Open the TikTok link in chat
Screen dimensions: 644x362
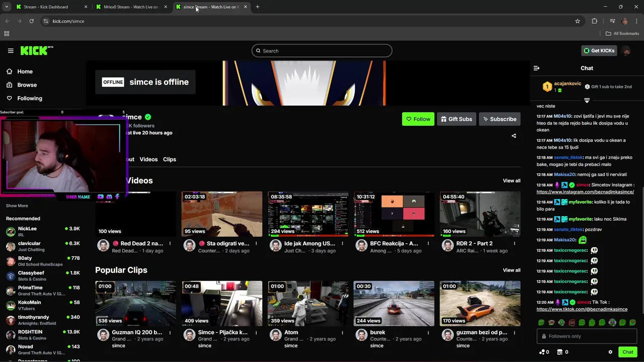[x=582, y=310]
